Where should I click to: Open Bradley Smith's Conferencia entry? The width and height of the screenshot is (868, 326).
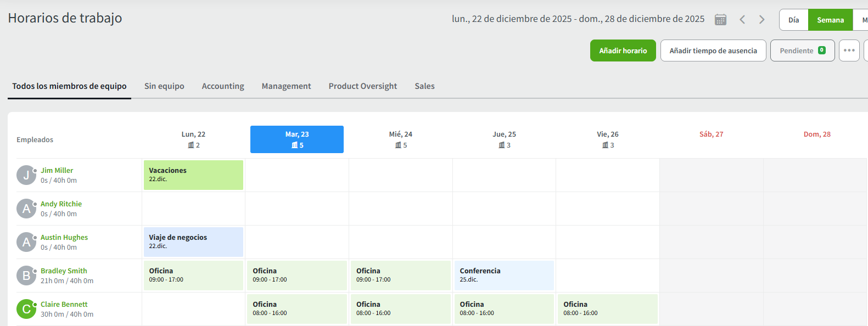[503, 276]
